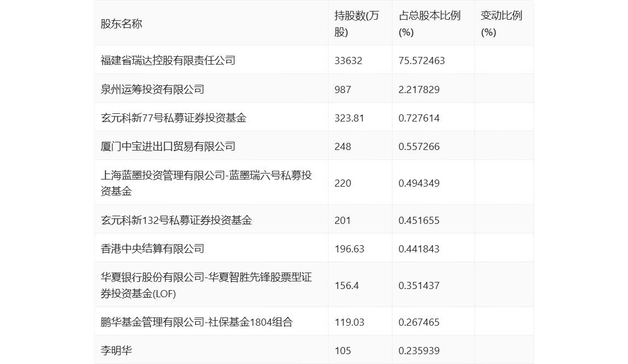The image size is (628, 364).
Task: Click percentage value 0.235939
Action: pos(418,350)
